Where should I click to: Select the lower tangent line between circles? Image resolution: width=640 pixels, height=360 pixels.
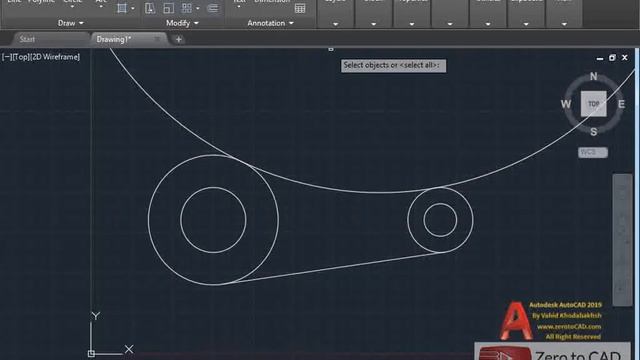coord(335,267)
